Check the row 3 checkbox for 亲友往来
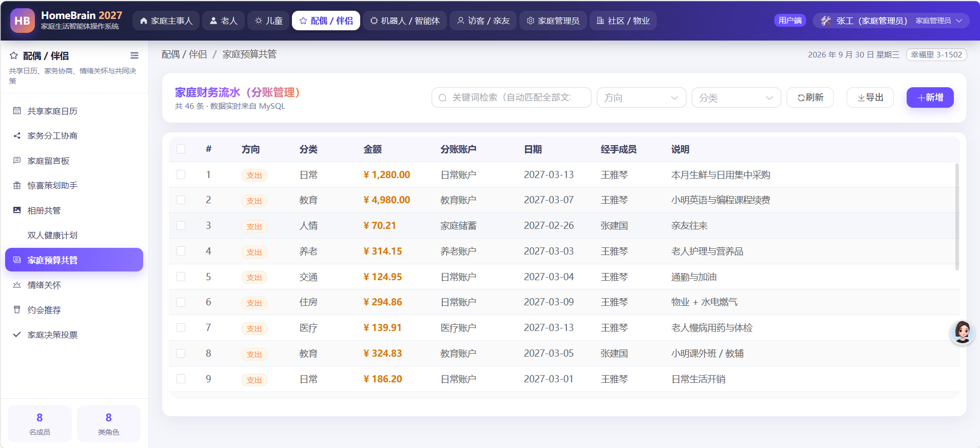Viewport: 980px width, 448px height. coord(181,225)
